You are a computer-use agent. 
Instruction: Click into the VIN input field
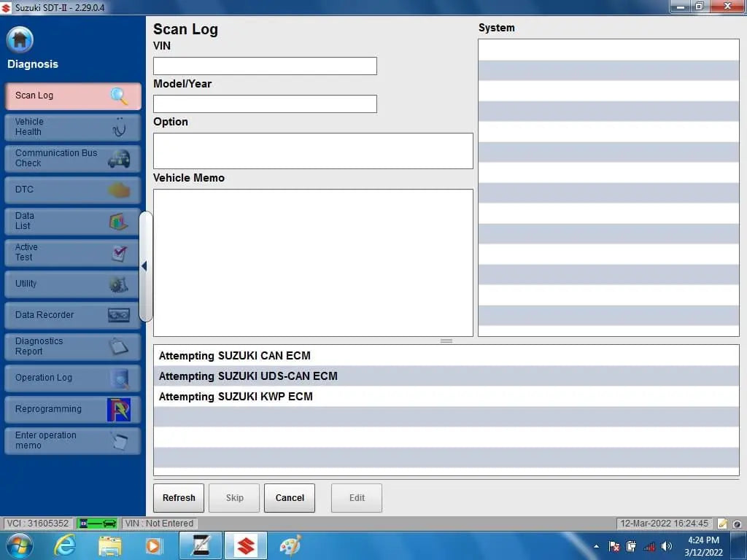coord(265,66)
